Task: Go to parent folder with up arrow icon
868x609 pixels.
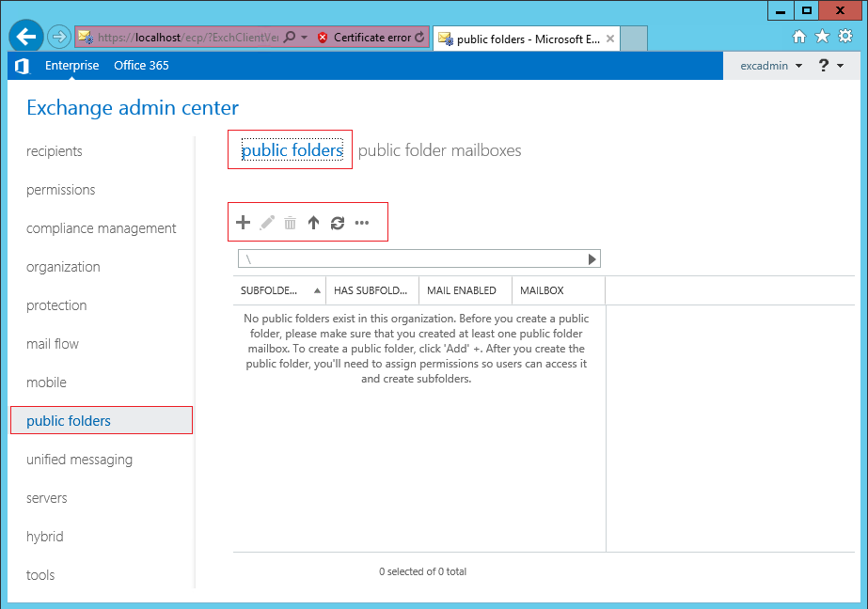Action: [x=313, y=223]
